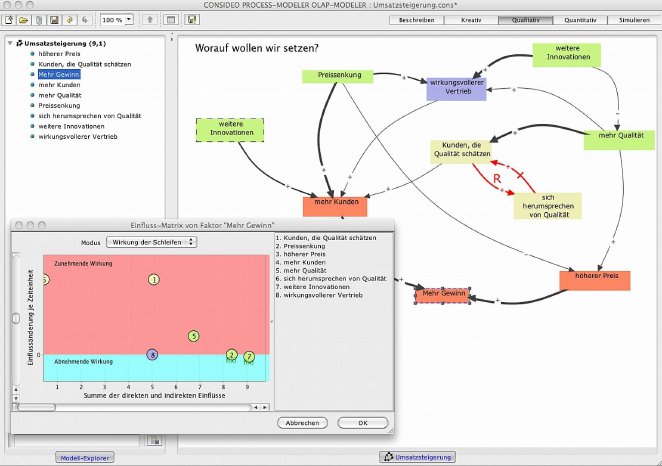Screen dimensions: 662x466
Task: Click the horizontal scrollbar thumb under the chart
Action: [x=36, y=407]
